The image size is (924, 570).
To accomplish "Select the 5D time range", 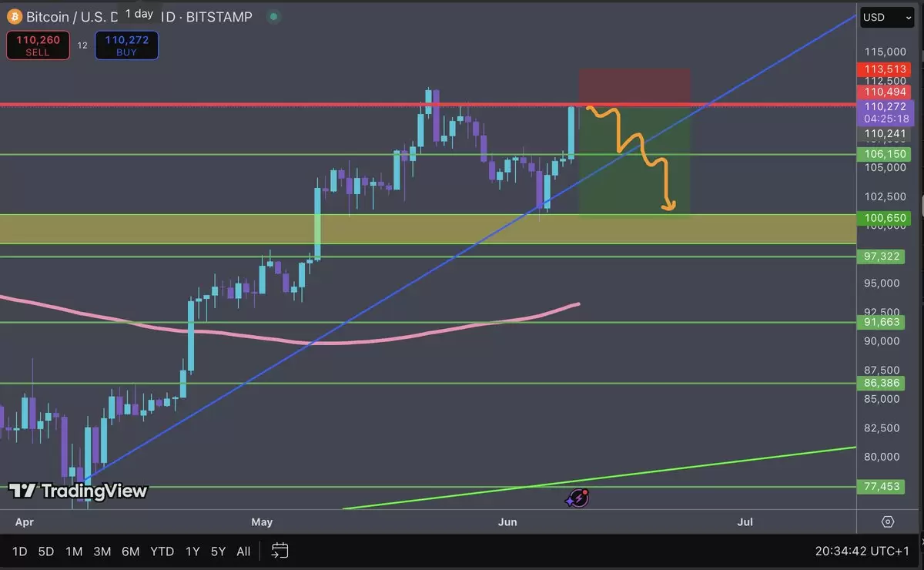I will [46, 552].
